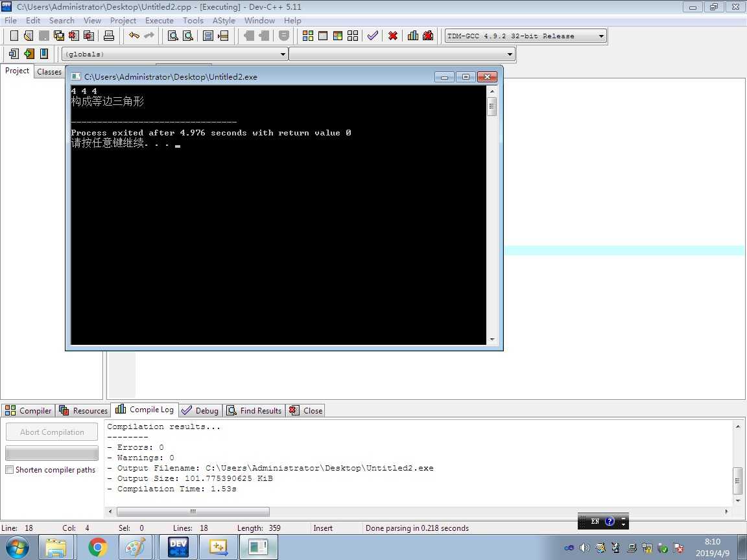Click the console scroll down arrow
The width and height of the screenshot is (747, 560).
[x=492, y=340]
